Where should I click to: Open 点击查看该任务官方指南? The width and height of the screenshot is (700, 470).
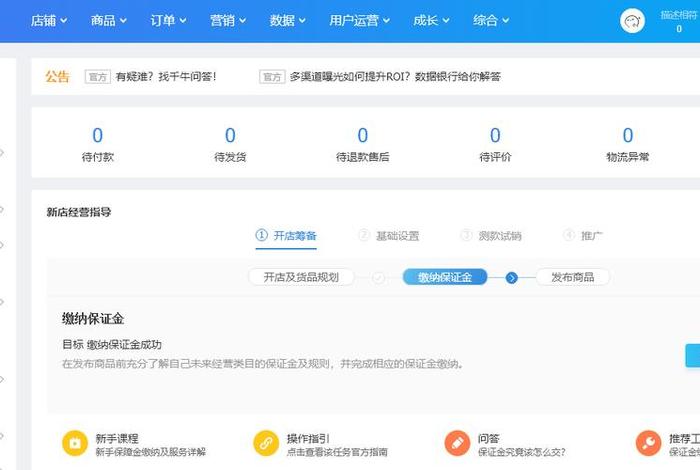(x=337, y=452)
